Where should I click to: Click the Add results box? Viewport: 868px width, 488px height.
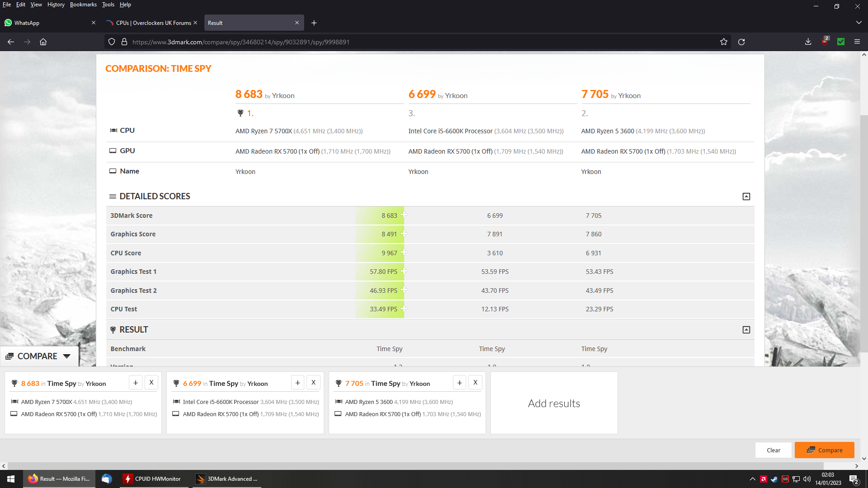tap(554, 403)
